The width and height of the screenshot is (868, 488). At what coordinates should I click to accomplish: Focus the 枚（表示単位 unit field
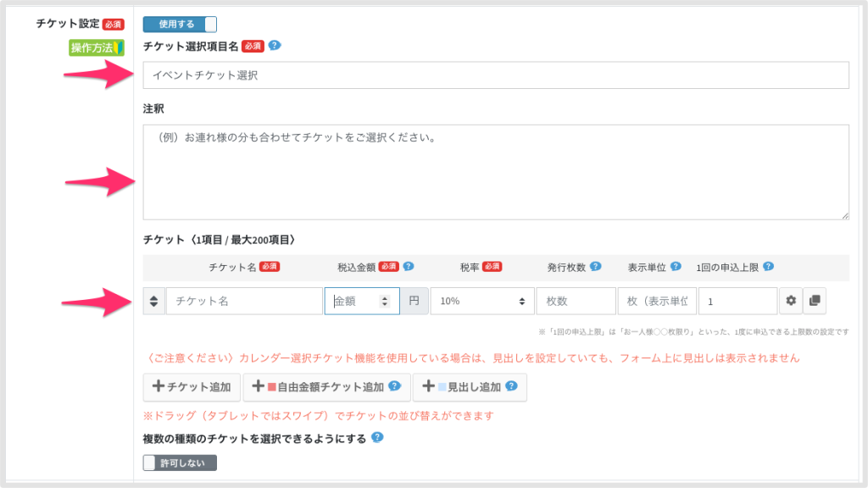657,301
